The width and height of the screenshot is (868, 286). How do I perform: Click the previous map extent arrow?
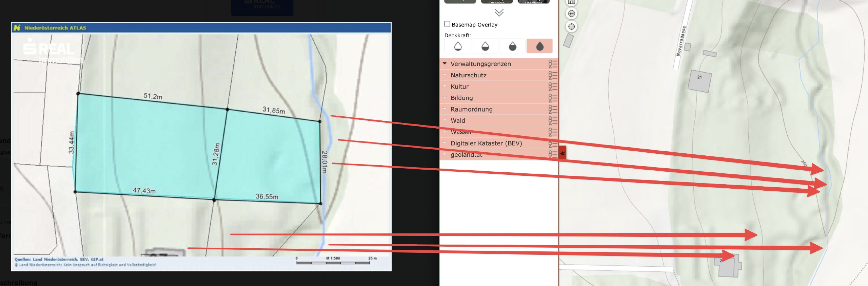[x=572, y=14]
